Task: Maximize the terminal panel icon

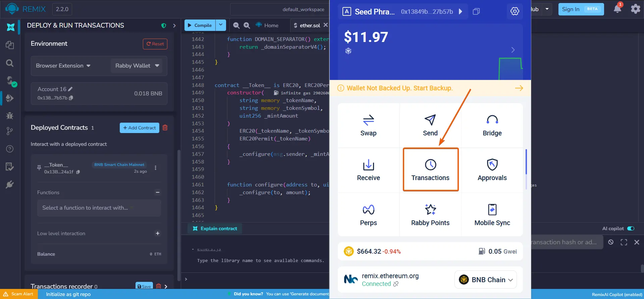Action: tap(624, 242)
